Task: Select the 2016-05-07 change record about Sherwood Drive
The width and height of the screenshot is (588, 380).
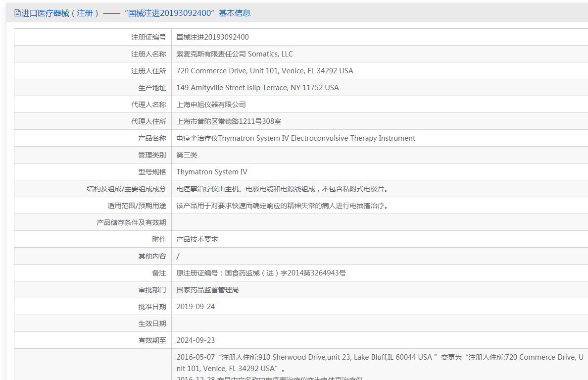Action: pos(380,363)
